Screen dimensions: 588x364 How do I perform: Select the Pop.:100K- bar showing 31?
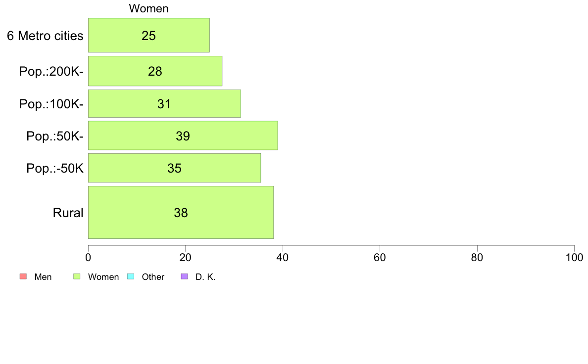(x=164, y=103)
